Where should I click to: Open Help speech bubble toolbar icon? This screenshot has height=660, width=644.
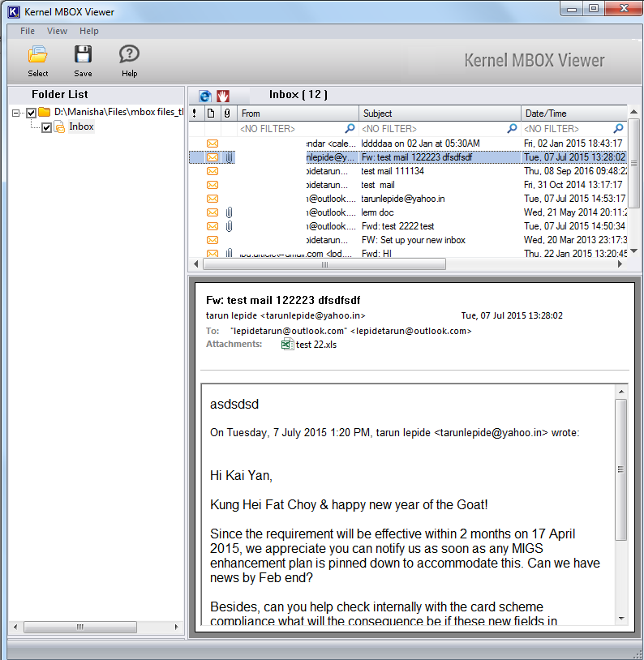(129, 54)
